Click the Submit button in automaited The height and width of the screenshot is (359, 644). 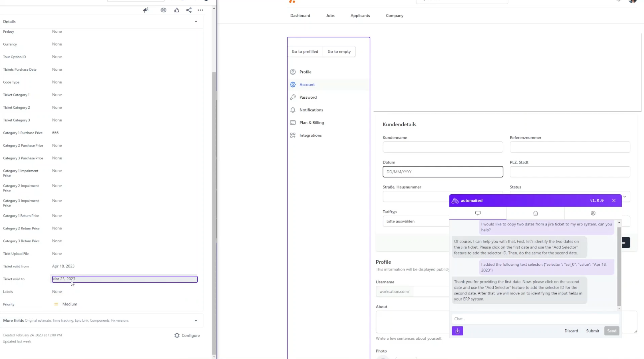tap(593, 331)
